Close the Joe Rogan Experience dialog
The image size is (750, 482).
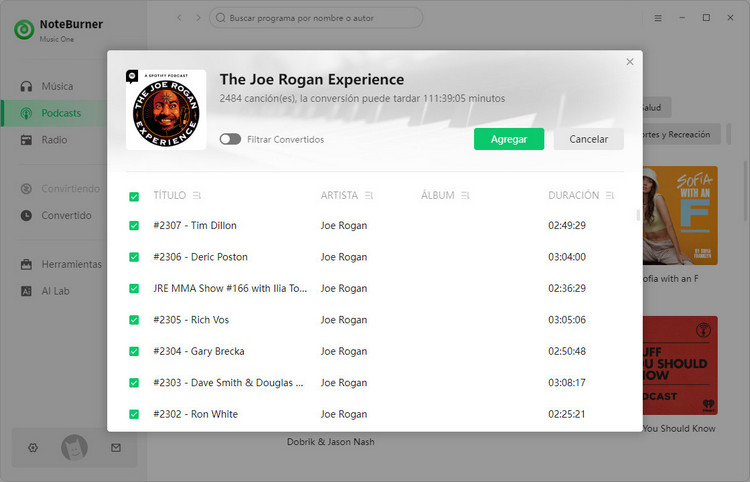point(630,62)
